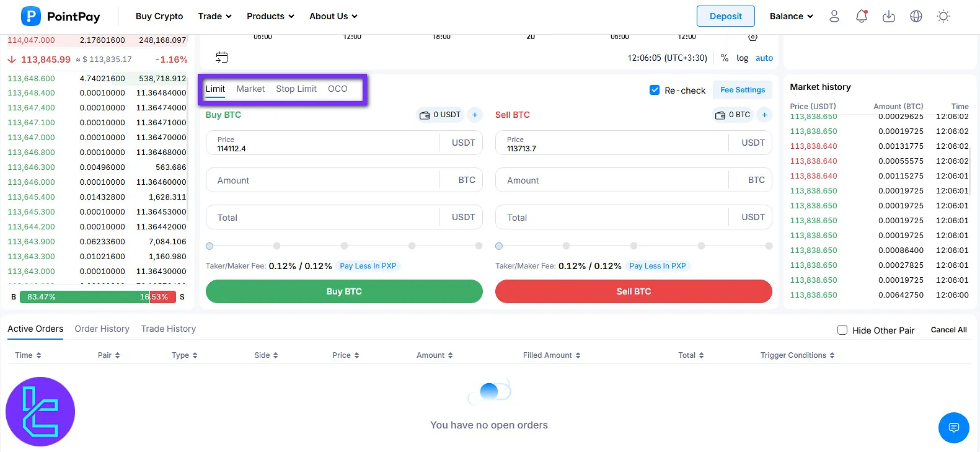
Task: Click the PointPay logo
Action: (x=61, y=16)
